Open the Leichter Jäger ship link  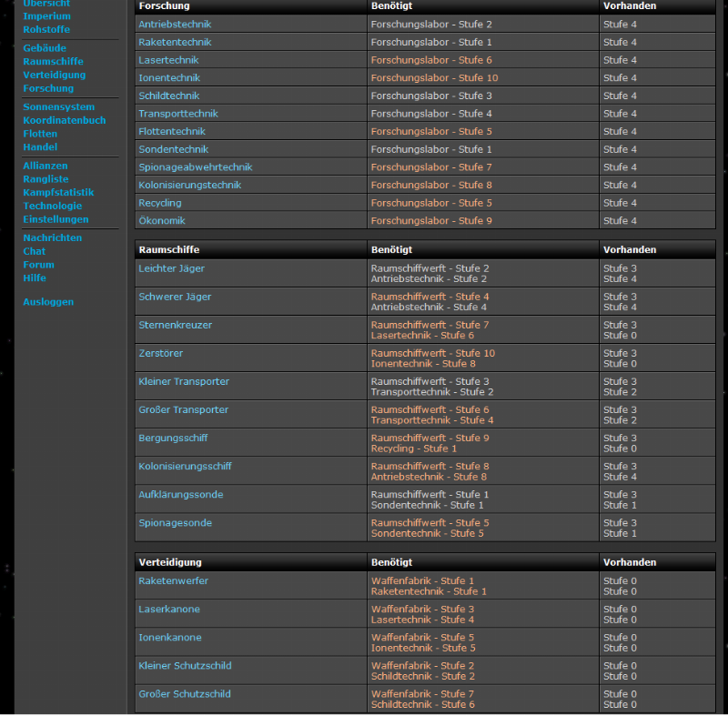[171, 268]
